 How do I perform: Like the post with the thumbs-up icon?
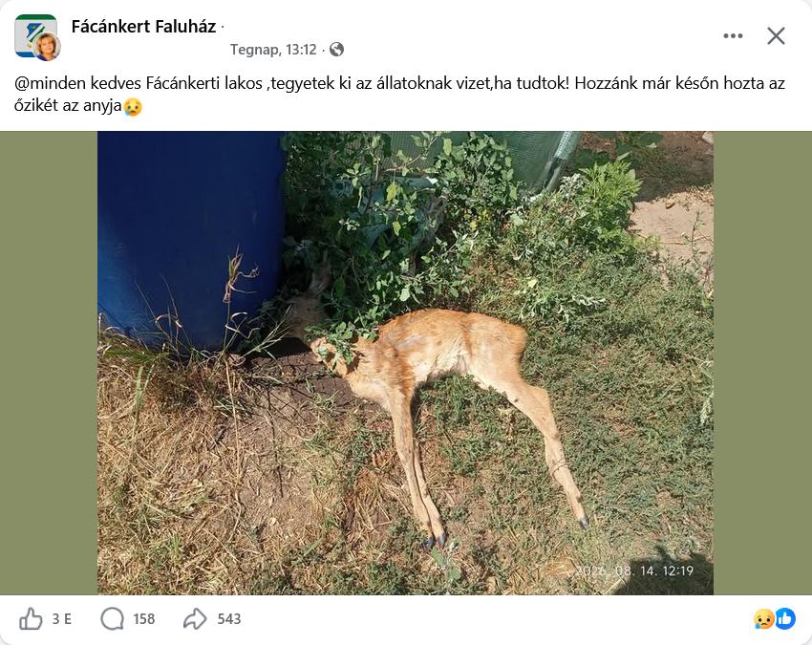click(31, 618)
